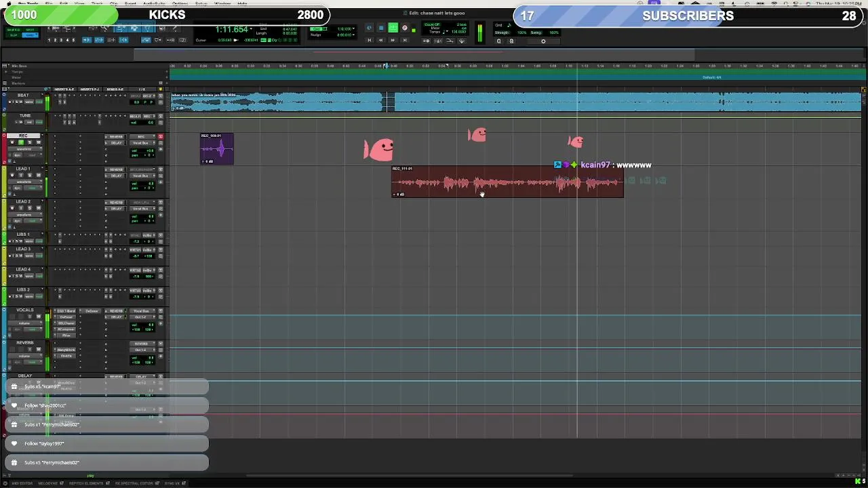868x488 pixels.
Task: Open the REVERB send on REC track
Action: pyautogui.click(x=116, y=137)
